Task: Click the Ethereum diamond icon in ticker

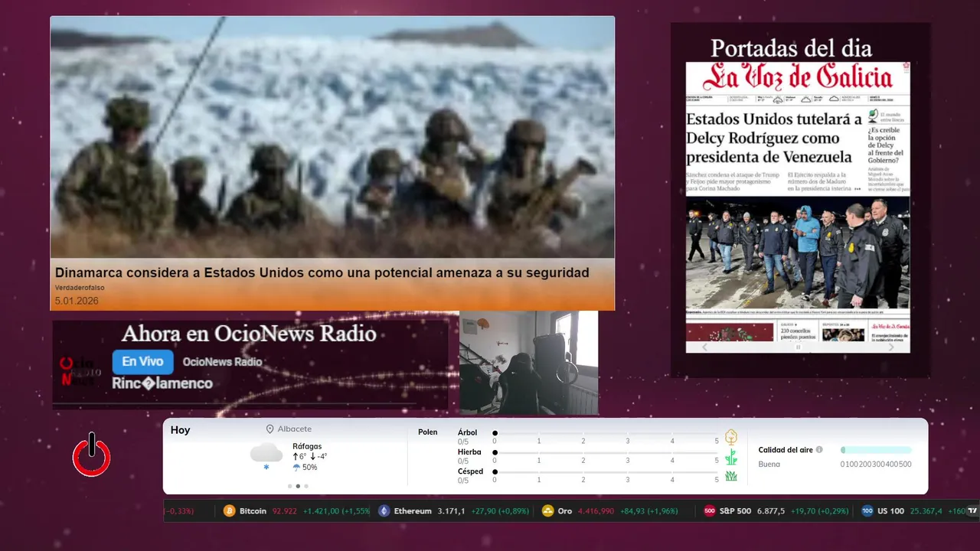Action: click(384, 511)
